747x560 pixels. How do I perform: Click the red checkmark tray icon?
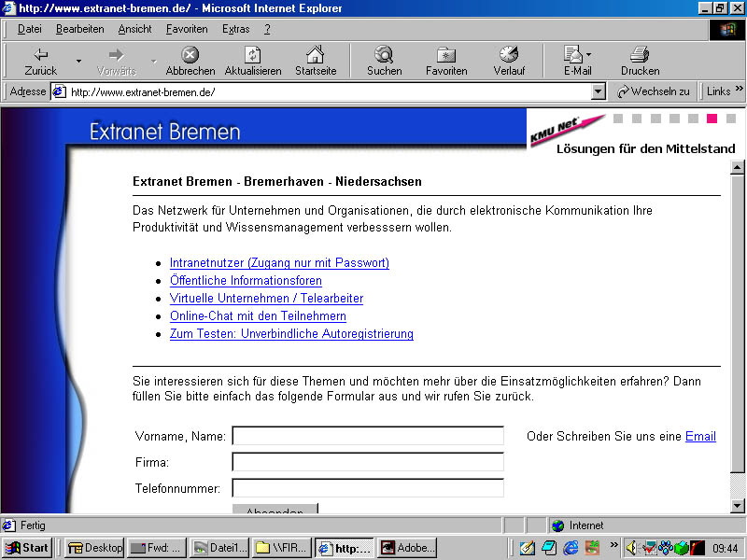pos(649,548)
